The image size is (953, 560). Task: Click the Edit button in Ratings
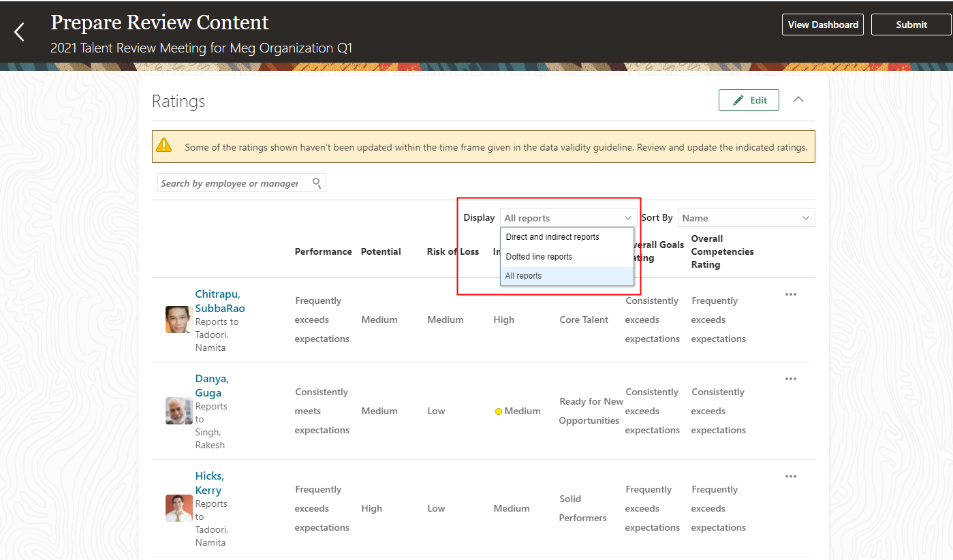point(749,100)
